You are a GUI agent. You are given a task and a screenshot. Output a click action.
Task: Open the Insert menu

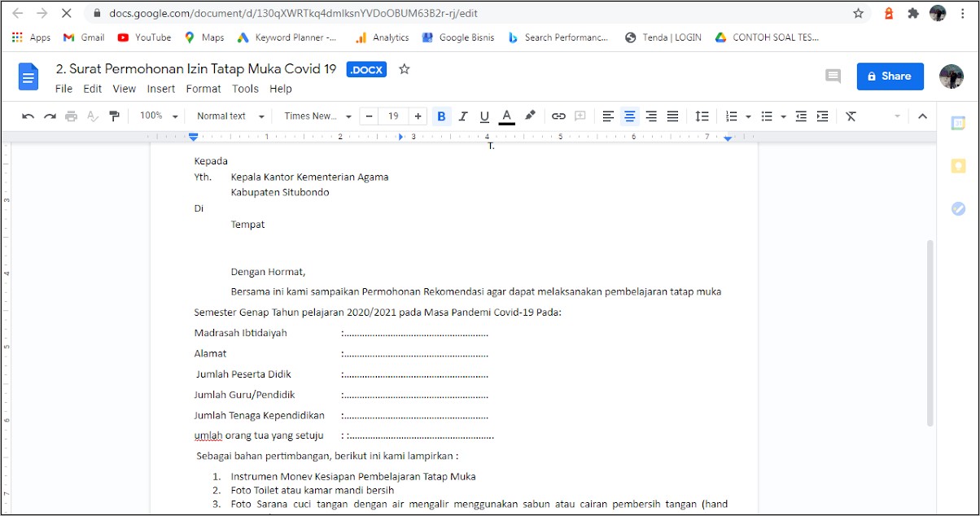coord(161,89)
